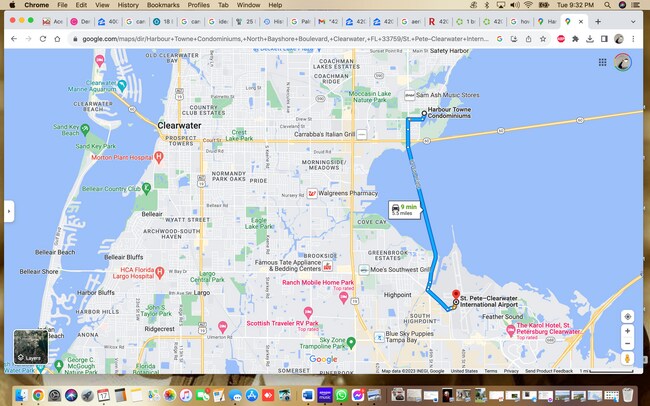This screenshot has height=406, width=650.
Task: Click the zoom out minus button
Action: click(x=627, y=342)
